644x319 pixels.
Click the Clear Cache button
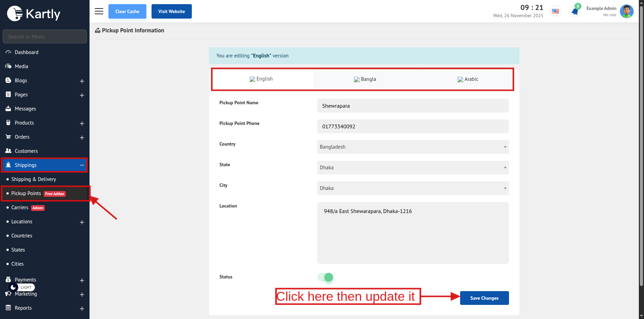(127, 11)
